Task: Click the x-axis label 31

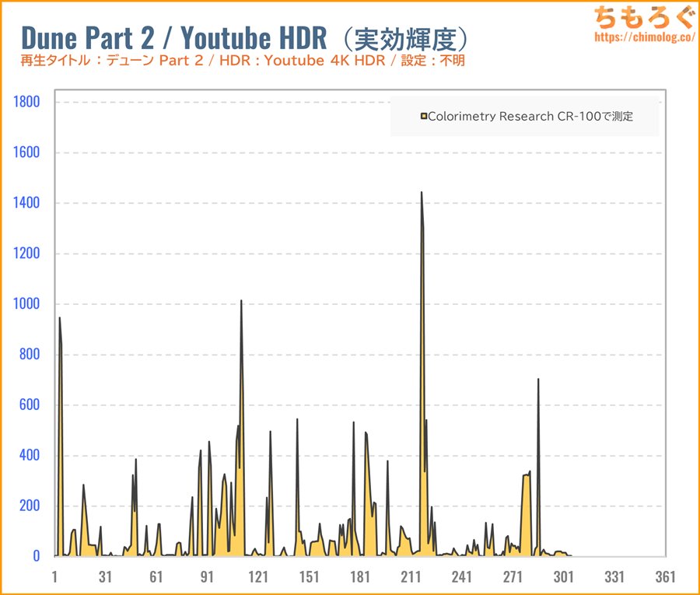Action: point(105,576)
